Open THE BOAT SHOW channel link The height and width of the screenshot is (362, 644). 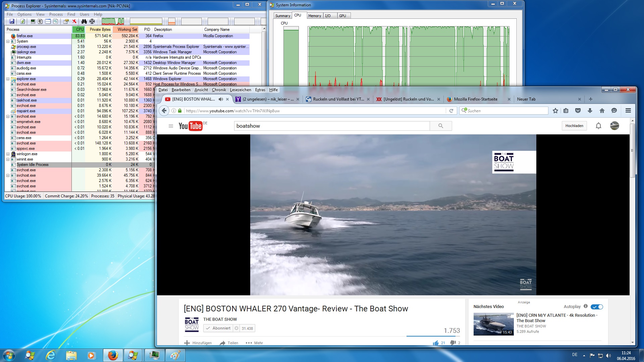coord(220,319)
